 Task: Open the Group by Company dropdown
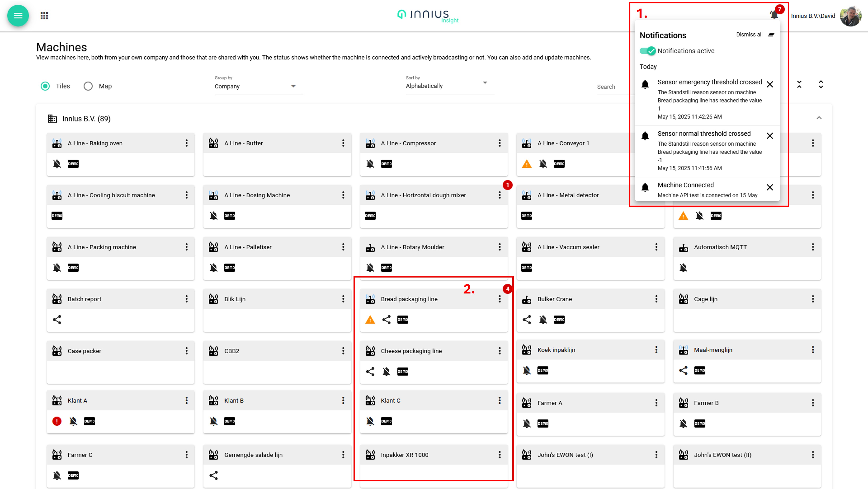tap(259, 86)
